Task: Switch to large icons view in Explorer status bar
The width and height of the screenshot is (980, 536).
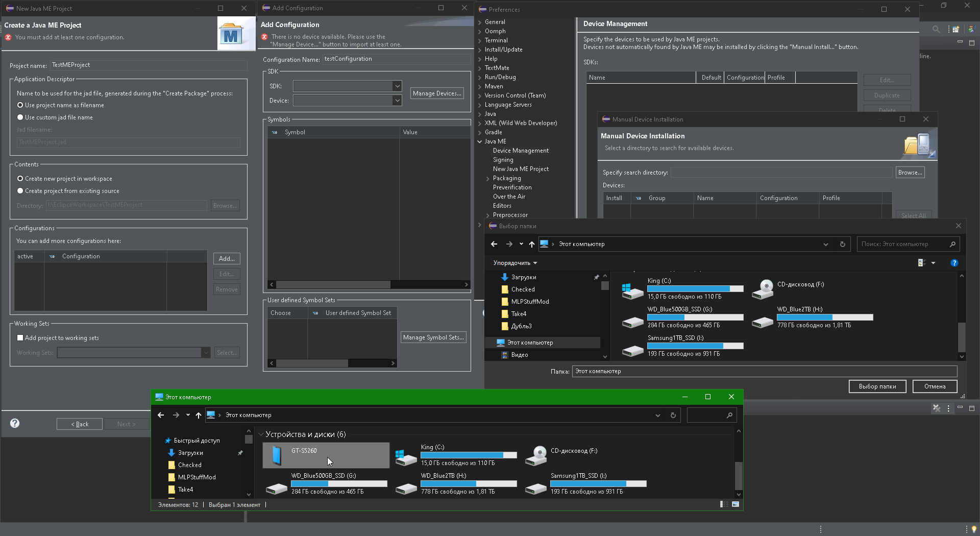Action: pos(736,504)
